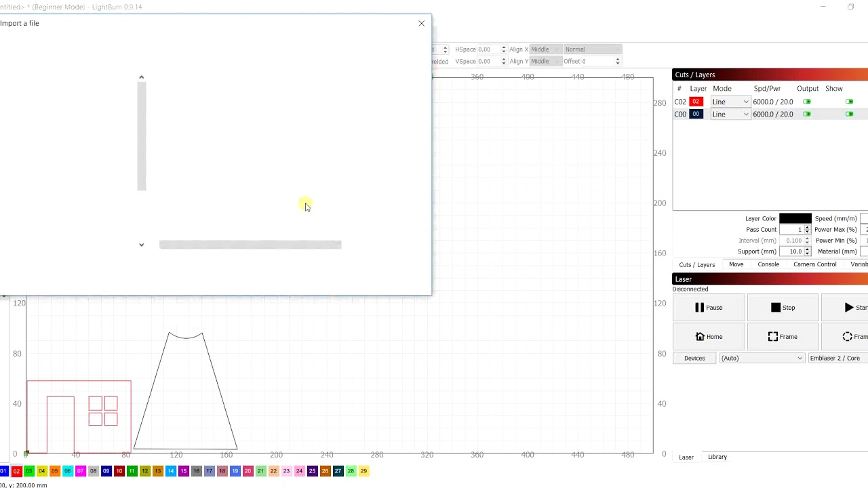The image size is (868, 488).
Task: Open Mode dropdown for layer C02
Action: pos(730,102)
